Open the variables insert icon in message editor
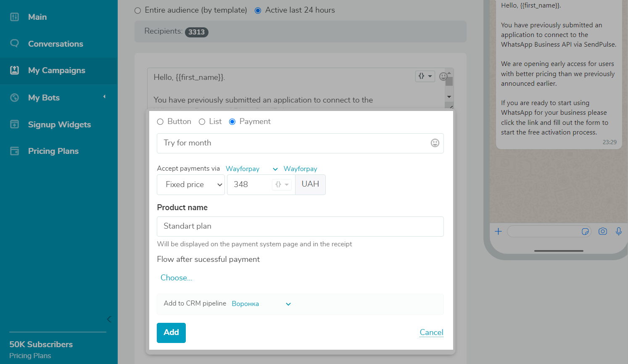 click(425, 76)
